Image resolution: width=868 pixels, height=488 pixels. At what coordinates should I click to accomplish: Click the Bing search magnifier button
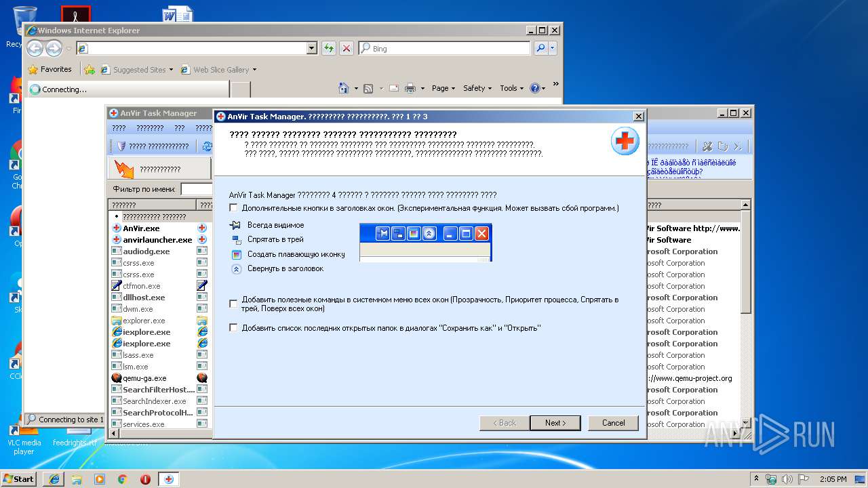pos(540,48)
